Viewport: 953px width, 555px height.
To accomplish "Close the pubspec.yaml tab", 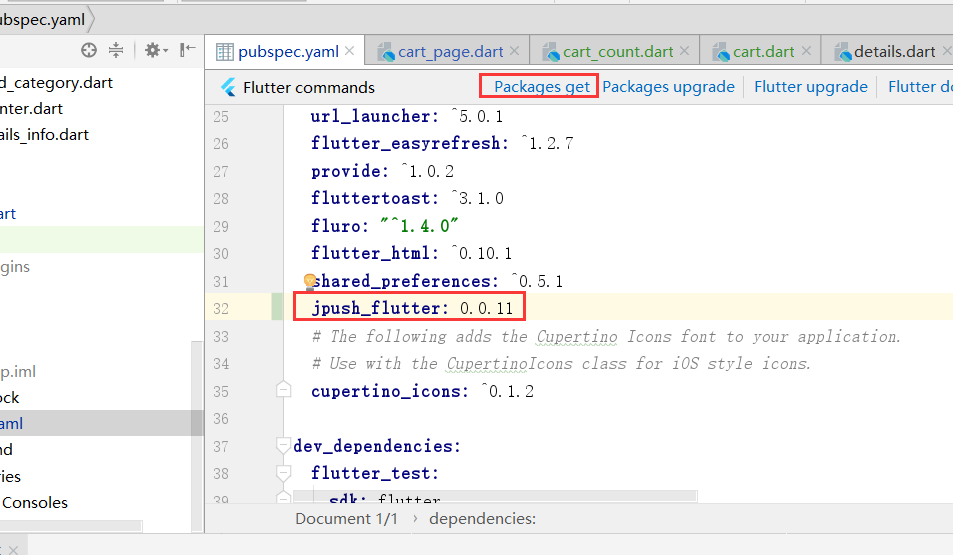I will (x=349, y=51).
